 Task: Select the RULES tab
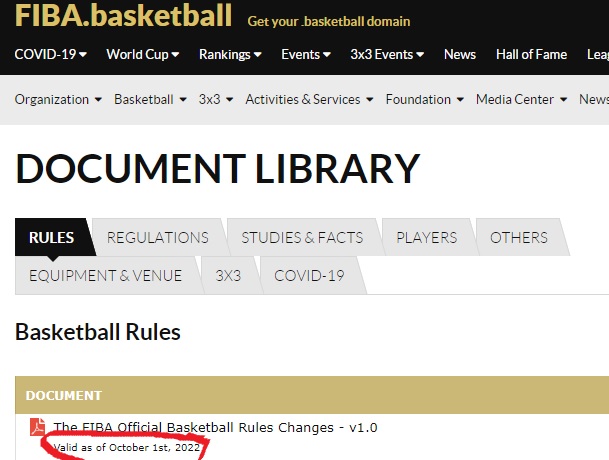[x=52, y=237]
